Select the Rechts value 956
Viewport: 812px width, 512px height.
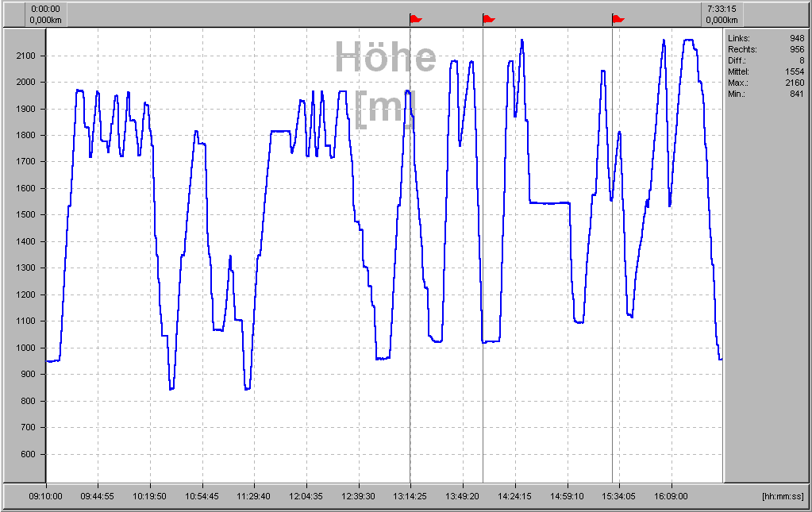[x=796, y=49]
